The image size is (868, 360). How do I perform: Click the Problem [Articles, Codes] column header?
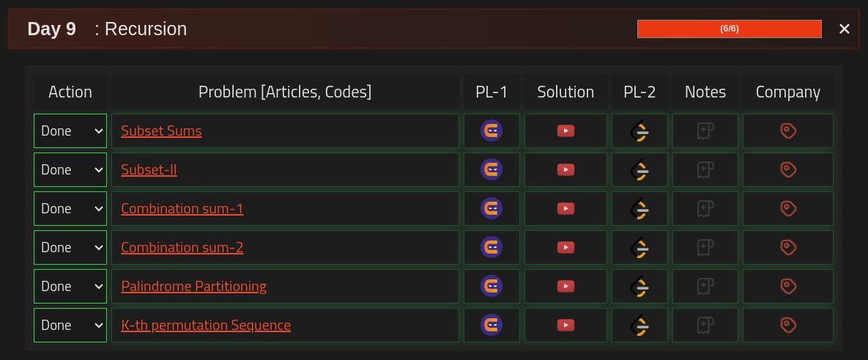coord(285,92)
